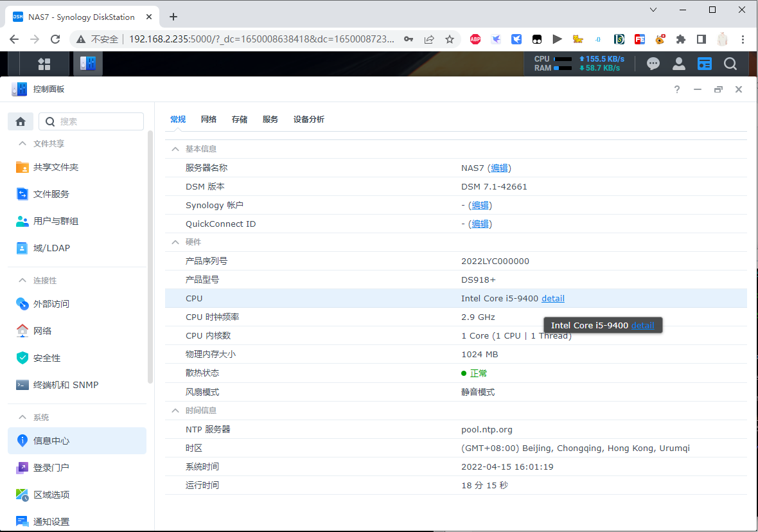Go to Control Panel home icon
Screen dimensions: 758x532
click(21, 121)
